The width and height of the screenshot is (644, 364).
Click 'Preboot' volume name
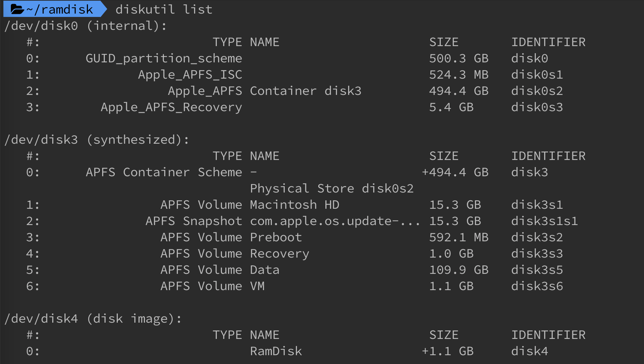click(x=276, y=237)
